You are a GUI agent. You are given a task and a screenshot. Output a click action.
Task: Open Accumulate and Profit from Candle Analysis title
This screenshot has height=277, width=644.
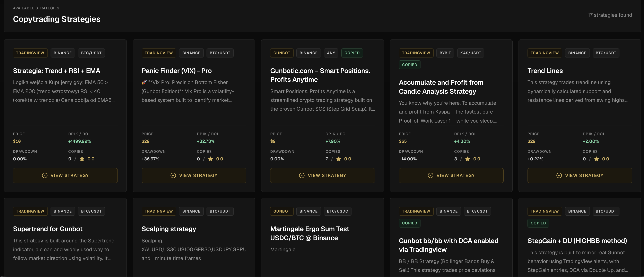tap(441, 87)
